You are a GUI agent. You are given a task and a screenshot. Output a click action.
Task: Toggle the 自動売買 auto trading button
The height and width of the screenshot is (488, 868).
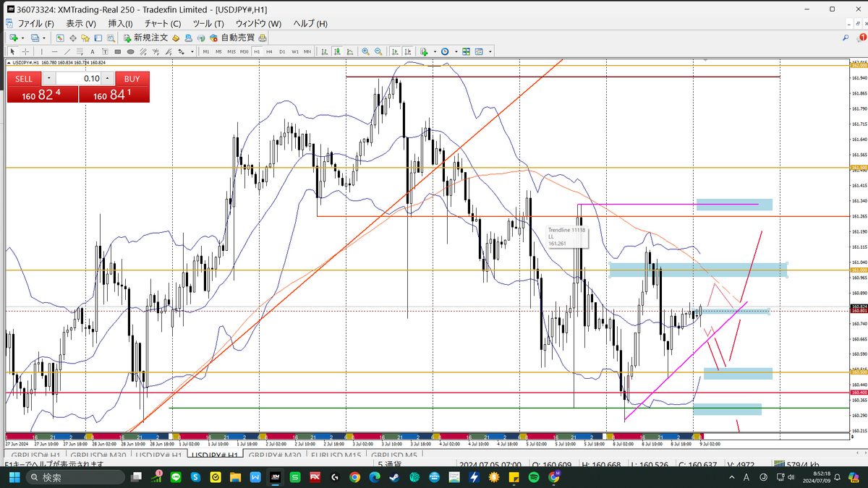pyautogui.click(x=231, y=38)
